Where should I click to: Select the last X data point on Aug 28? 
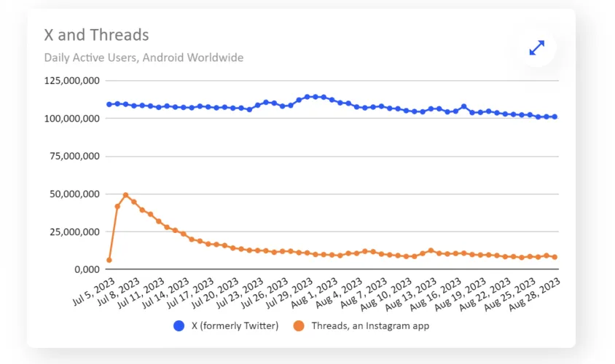(555, 116)
